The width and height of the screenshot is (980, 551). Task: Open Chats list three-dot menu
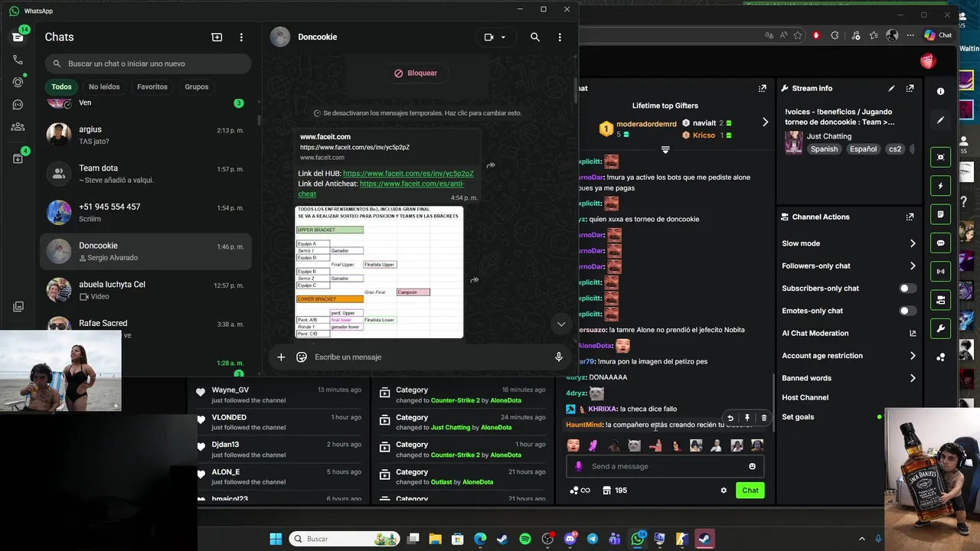(241, 37)
